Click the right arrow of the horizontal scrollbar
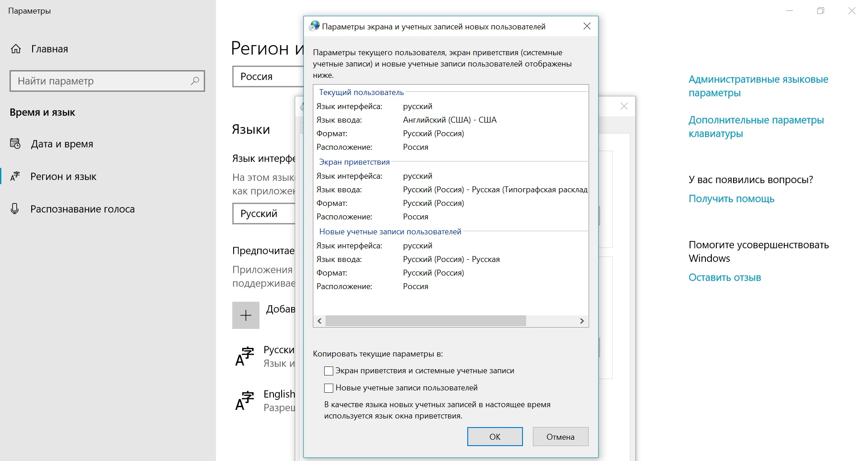This screenshot has width=868, height=461. point(582,321)
